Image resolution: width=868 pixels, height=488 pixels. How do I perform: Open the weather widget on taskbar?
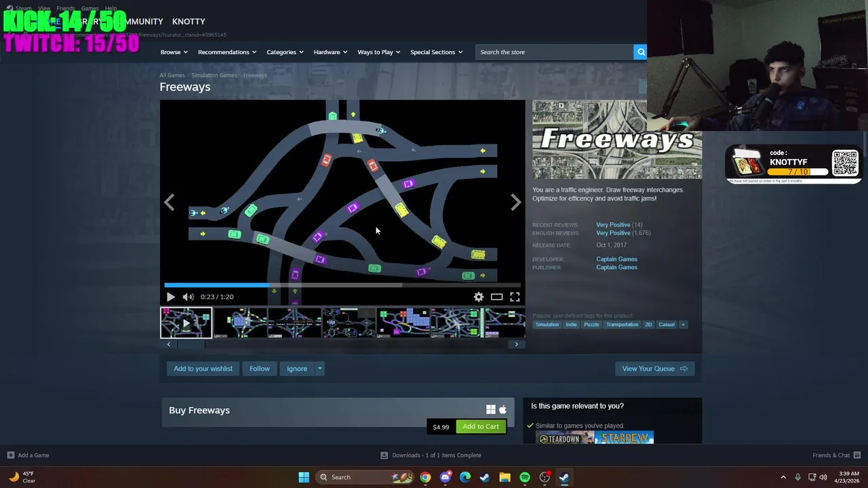22,477
